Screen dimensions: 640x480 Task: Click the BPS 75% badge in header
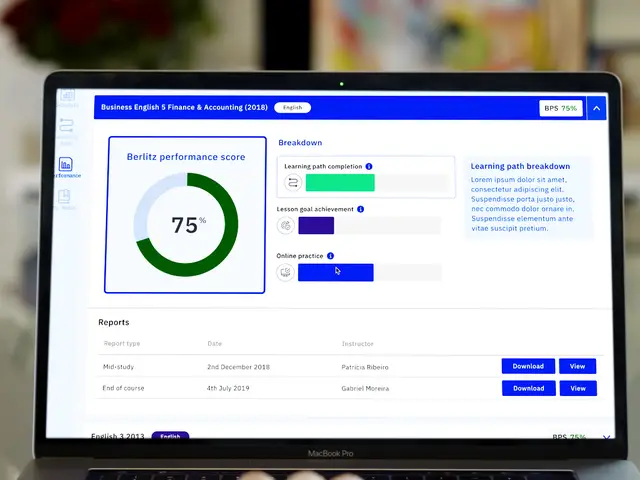click(561, 108)
